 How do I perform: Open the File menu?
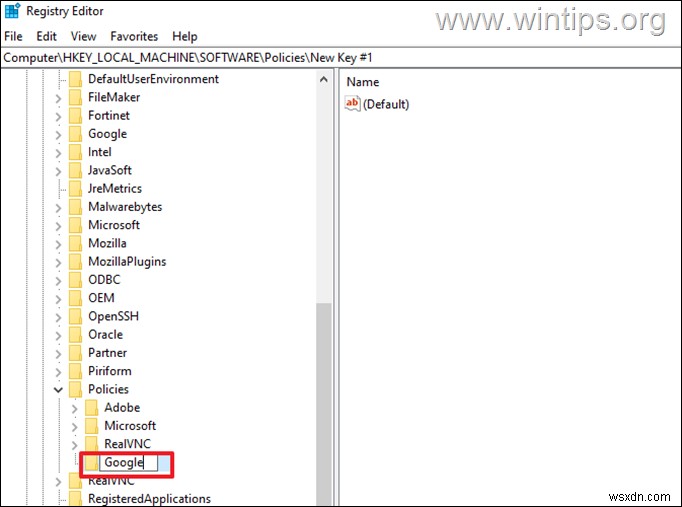tap(13, 37)
